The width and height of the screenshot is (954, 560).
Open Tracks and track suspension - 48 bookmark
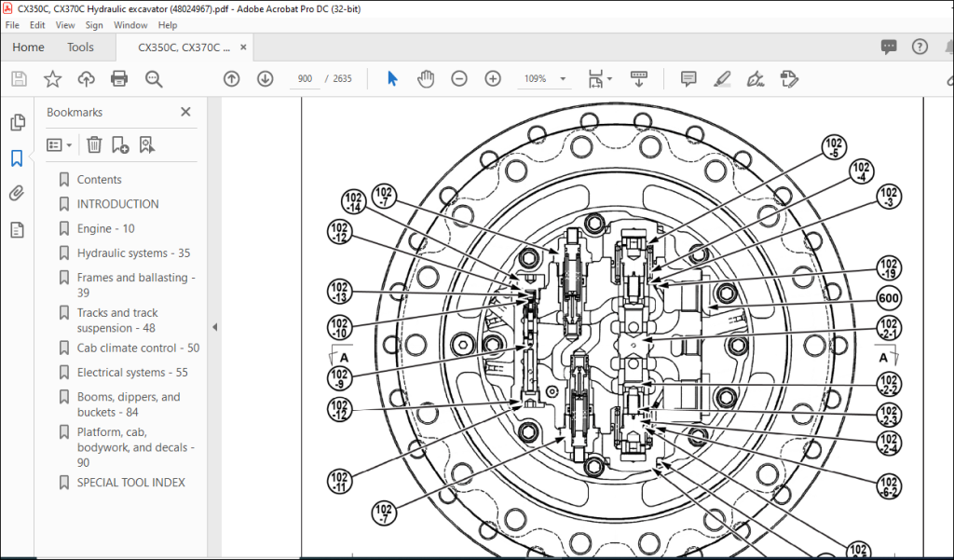[x=117, y=321]
